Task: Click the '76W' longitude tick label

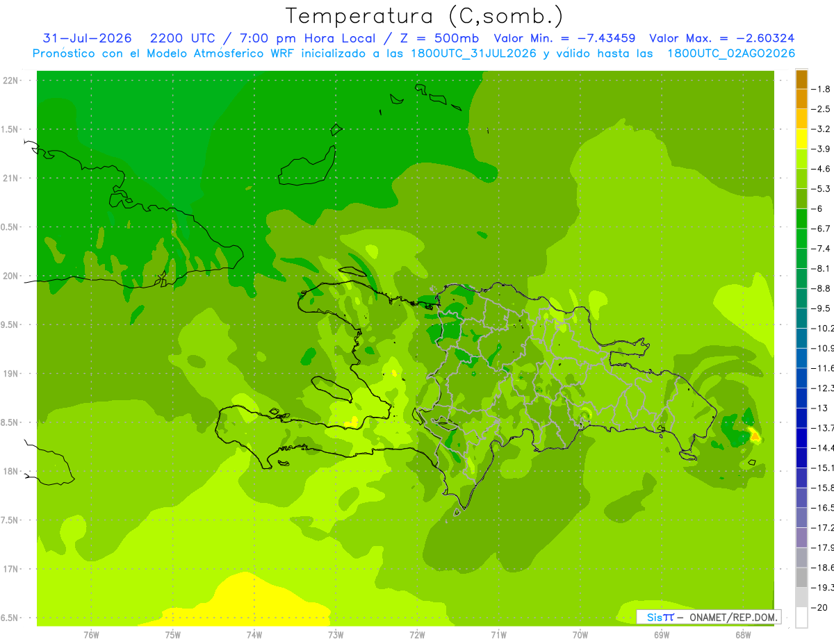Action: tap(91, 635)
